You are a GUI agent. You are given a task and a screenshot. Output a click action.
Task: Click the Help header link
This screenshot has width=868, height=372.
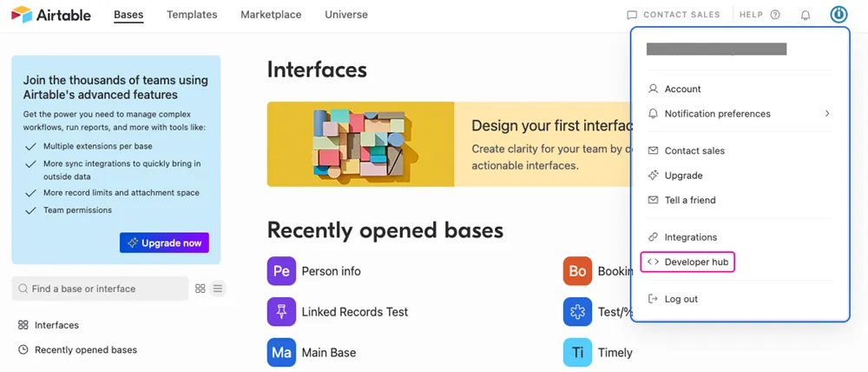(751, 15)
